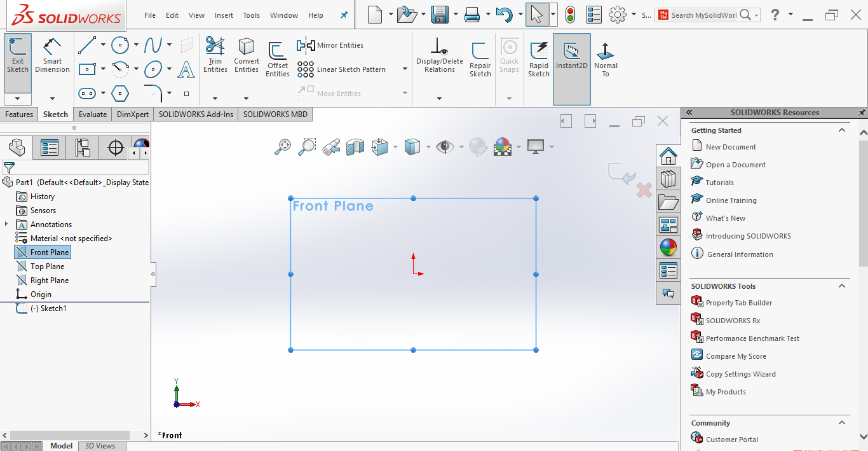Select the Convert Entities tool
The image size is (868, 451).
pos(246,56)
